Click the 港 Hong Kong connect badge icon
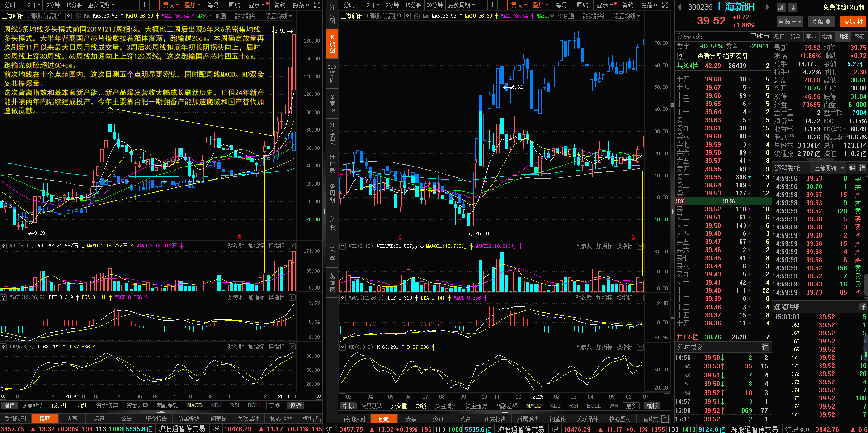Image resolution: width=868 pixels, height=433 pixels. coord(793,8)
